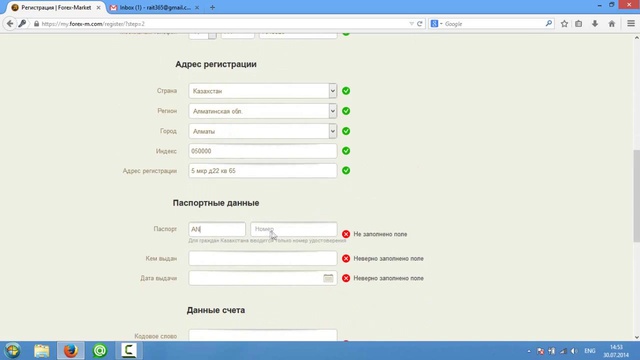Click the green check icon beside Регион
The height and width of the screenshot is (360, 640).
(346, 111)
